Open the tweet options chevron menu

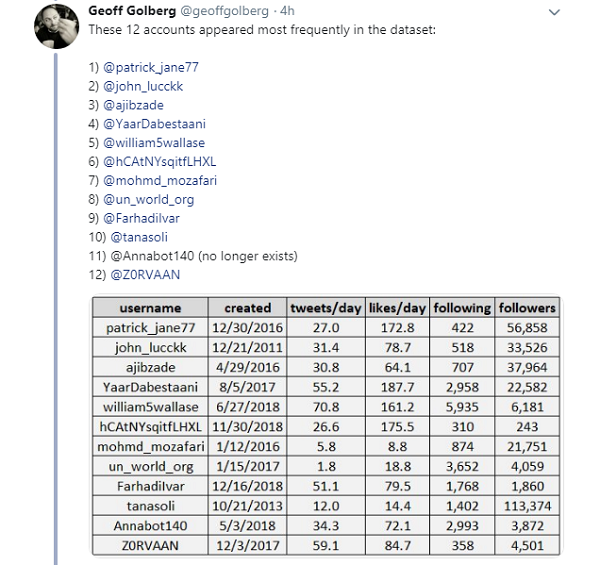554,12
